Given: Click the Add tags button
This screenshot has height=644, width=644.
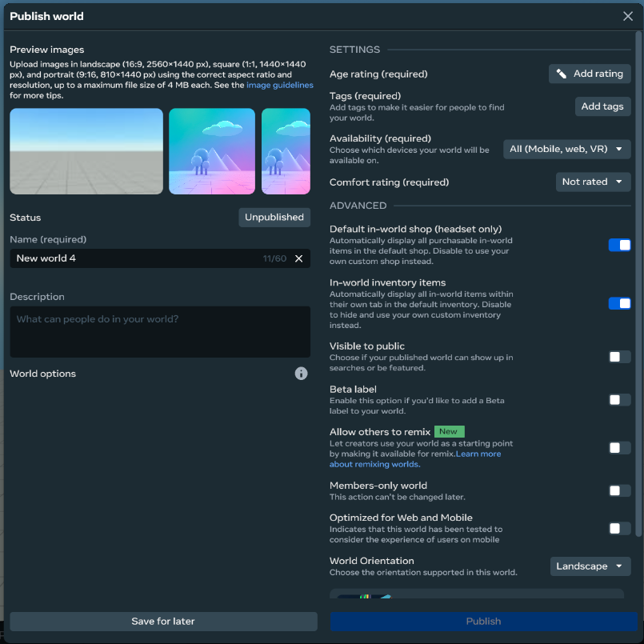Looking at the screenshot, I should pyautogui.click(x=602, y=106).
